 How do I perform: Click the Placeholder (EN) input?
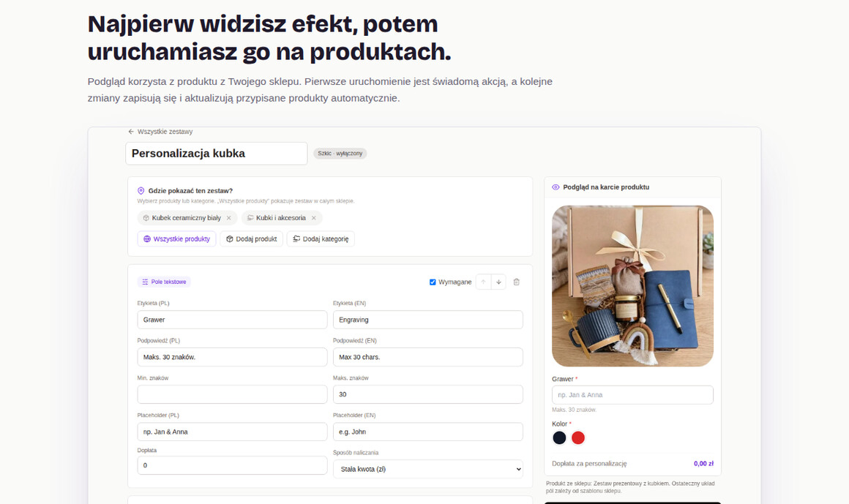(x=427, y=432)
